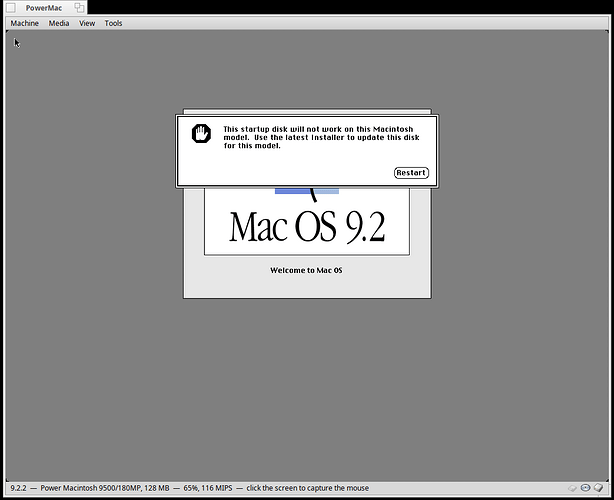Open the Media menu
The image size is (614, 500).
(x=59, y=23)
